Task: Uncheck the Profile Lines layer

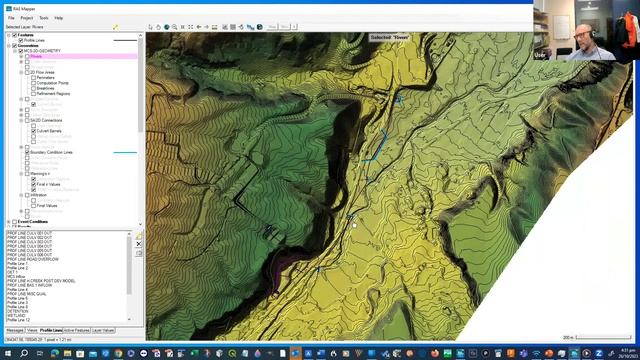Action: tap(21, 40)
